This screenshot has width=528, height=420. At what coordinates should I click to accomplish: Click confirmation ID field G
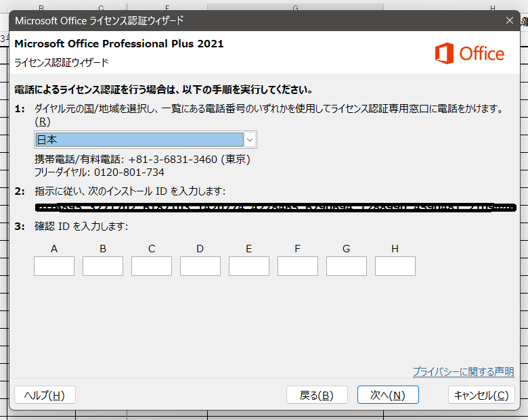coord(347,266)
